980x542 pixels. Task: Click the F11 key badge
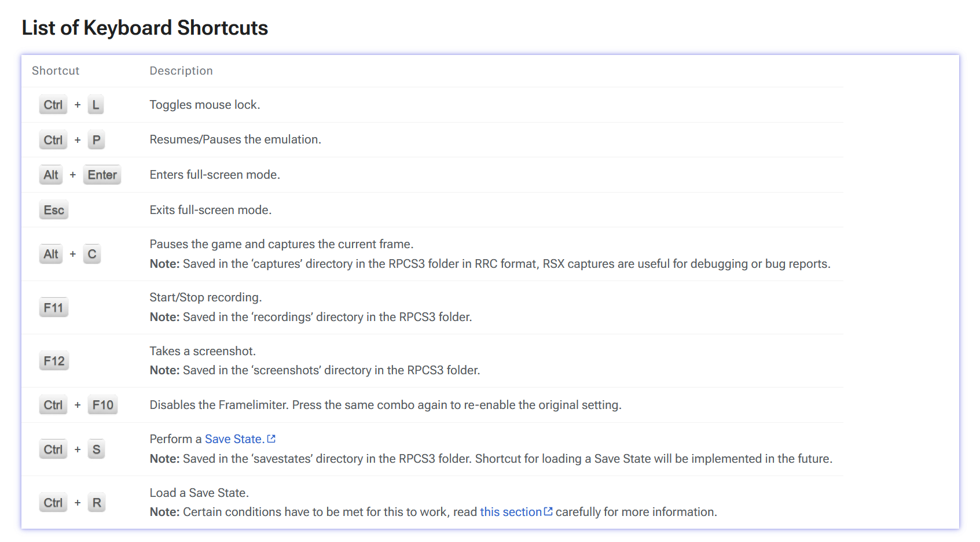click(x=54, y=308)
